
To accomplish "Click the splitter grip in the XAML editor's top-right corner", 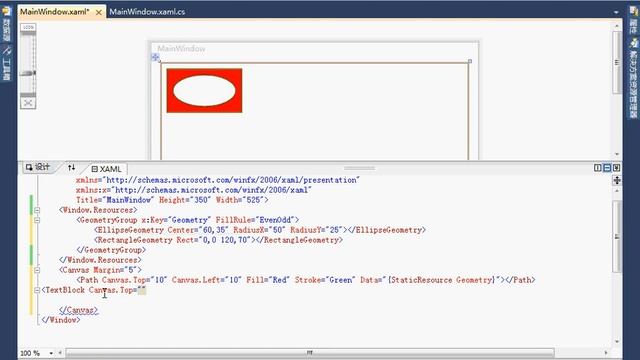I will click(x=617, y=180).
